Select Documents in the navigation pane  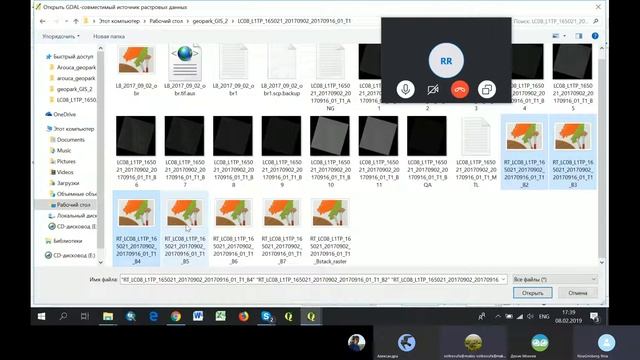point(67,140)
